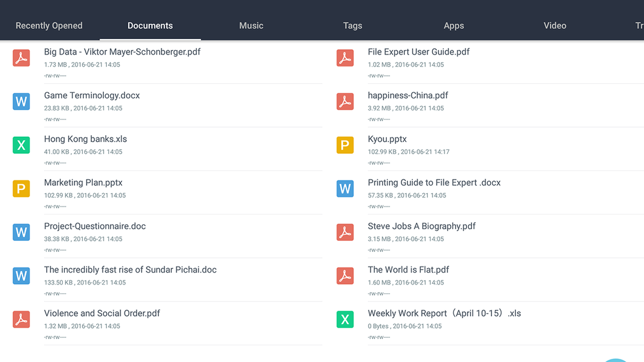644x362 pixels.
Task: Switch to the Apps tab
Action: click(x=454, y=25)
